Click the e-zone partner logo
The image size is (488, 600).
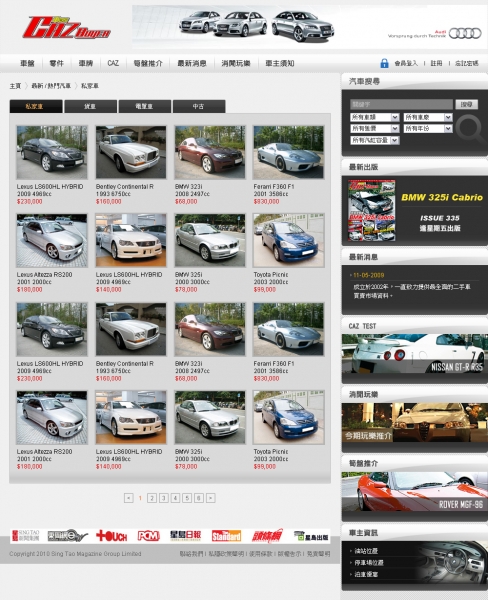click(67, 536)
